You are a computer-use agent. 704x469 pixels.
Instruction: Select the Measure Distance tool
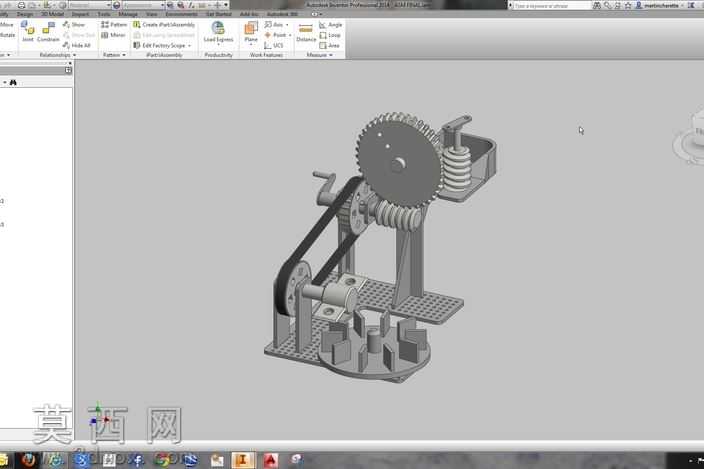(x=306, y=32)
